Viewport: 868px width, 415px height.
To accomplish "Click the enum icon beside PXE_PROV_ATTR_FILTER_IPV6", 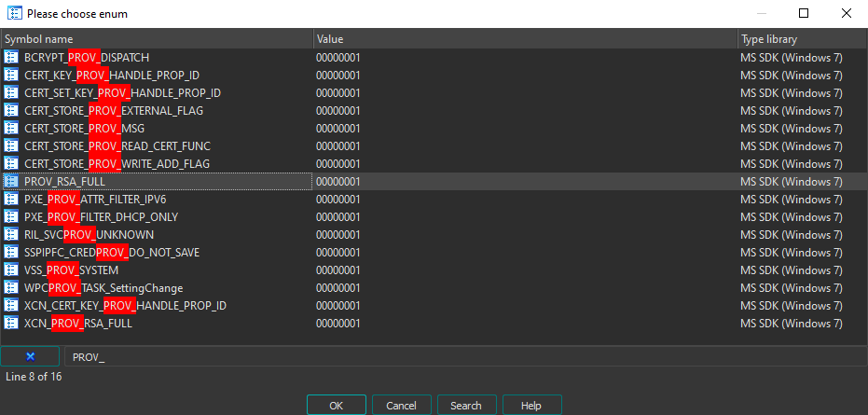I will click(x=11, y=199).
